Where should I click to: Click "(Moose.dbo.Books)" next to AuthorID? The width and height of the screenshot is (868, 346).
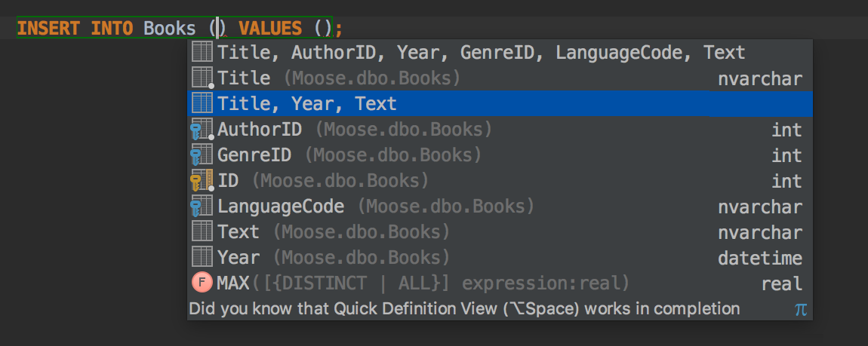pyautogui.click(x=404, y=130)
